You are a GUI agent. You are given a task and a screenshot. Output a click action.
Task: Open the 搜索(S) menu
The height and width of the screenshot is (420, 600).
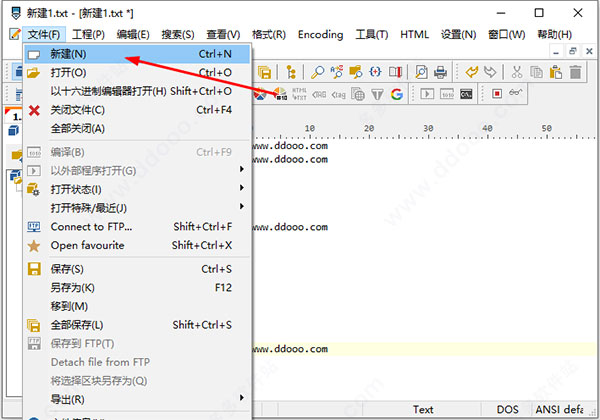[178, 34]
